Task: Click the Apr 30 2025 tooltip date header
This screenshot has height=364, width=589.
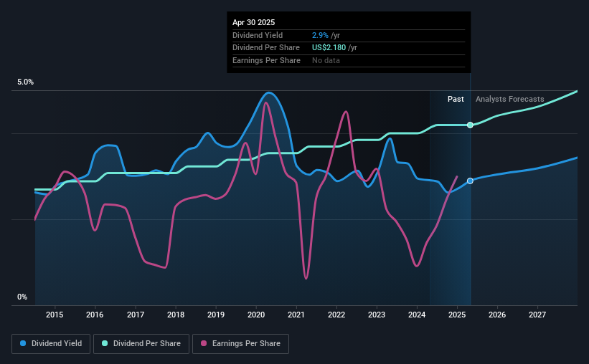Action: (x=253, y=22)
